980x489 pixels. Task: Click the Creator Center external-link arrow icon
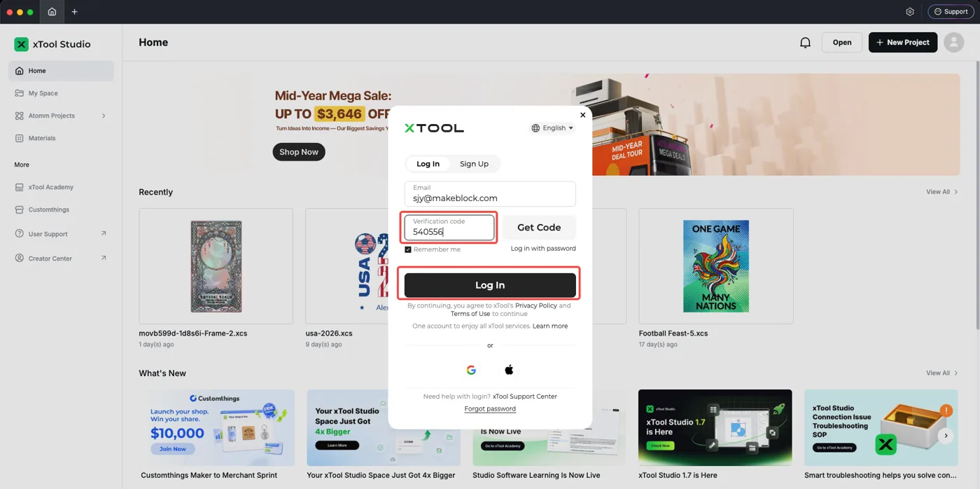[x=104, y=258]
